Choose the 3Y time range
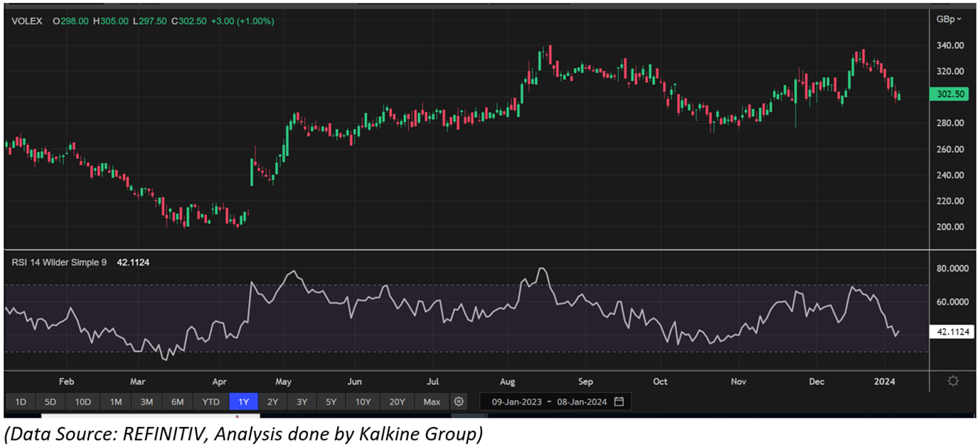 (x=302, y=401)
